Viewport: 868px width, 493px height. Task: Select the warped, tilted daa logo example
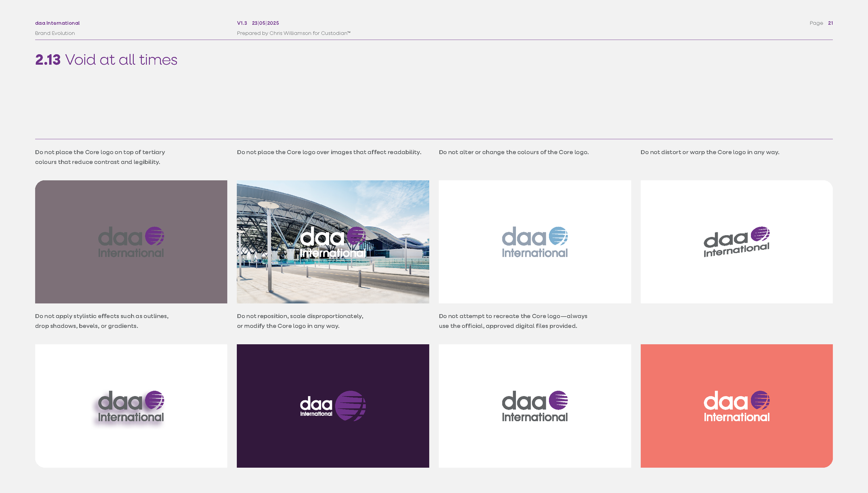point(736,242)
